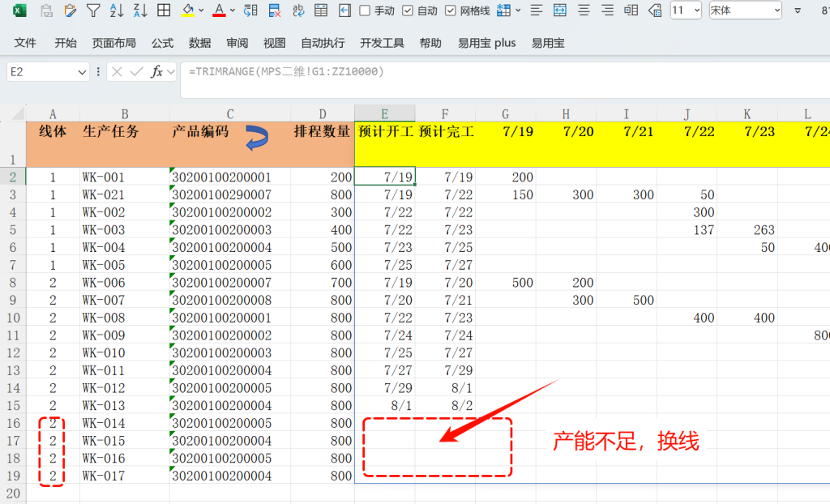830x504 pixels.
Task: Open the 审阅 tab
Action: click(x=237, y=43)
